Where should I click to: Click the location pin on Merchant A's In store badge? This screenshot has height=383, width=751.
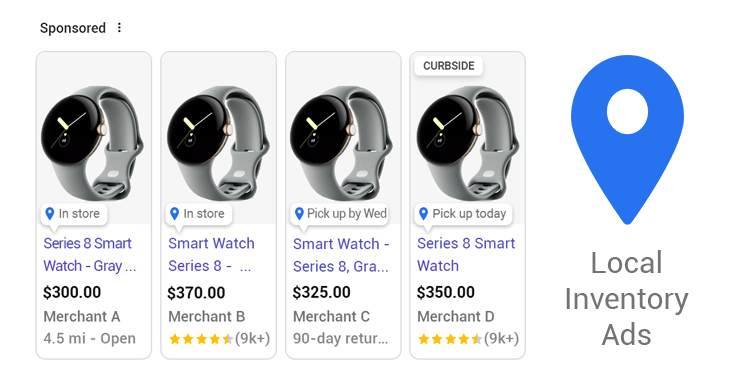50,214
